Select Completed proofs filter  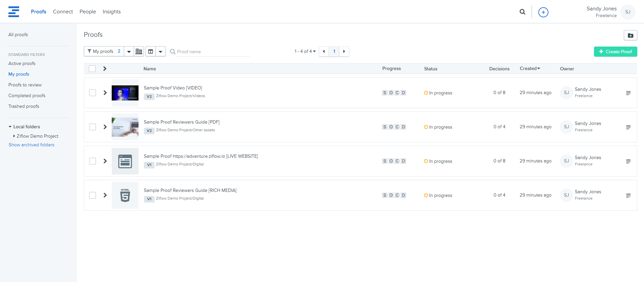27,95
